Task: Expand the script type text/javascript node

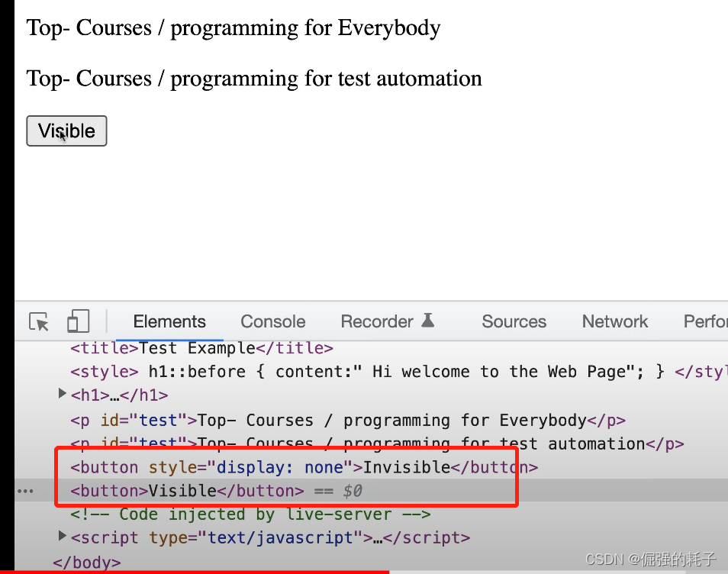Action: pyautogui.click(x=62, y=536)
